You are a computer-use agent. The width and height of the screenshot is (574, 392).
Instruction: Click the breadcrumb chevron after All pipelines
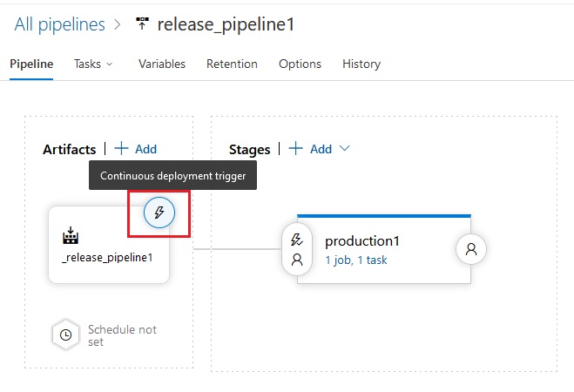(117, 25)
